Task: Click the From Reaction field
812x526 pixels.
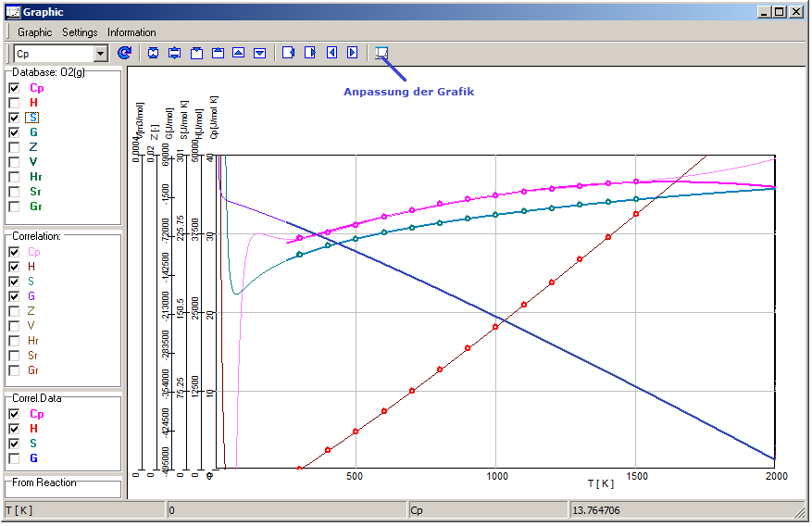Action: coord(63,490)
